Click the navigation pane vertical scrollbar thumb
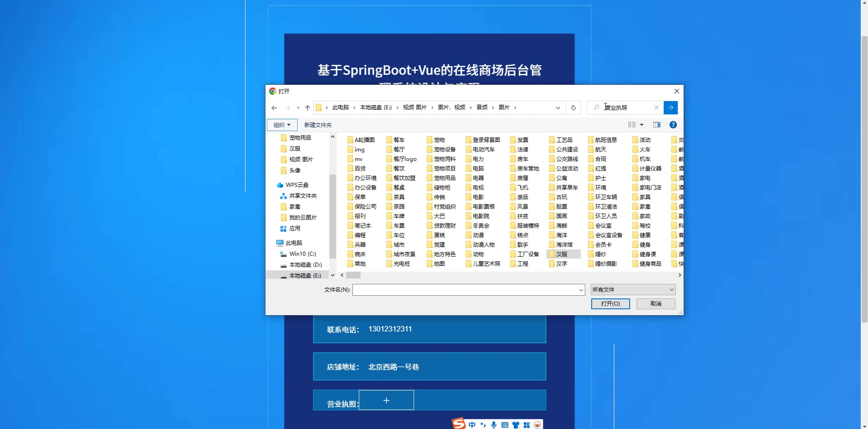Viewport: 868px width, 429px height. click(x=333, y=216)
